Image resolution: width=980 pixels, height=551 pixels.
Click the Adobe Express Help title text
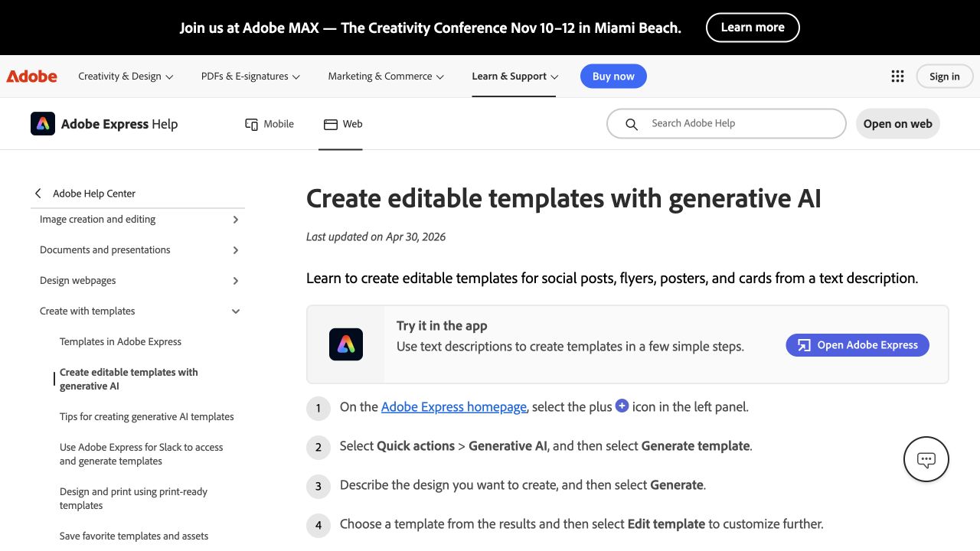119,124
